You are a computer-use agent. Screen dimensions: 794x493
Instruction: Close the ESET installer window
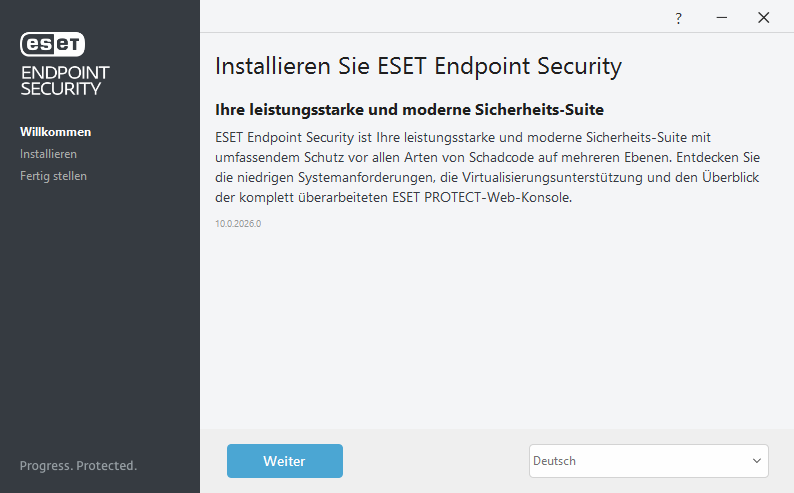(x=764, y=18)
